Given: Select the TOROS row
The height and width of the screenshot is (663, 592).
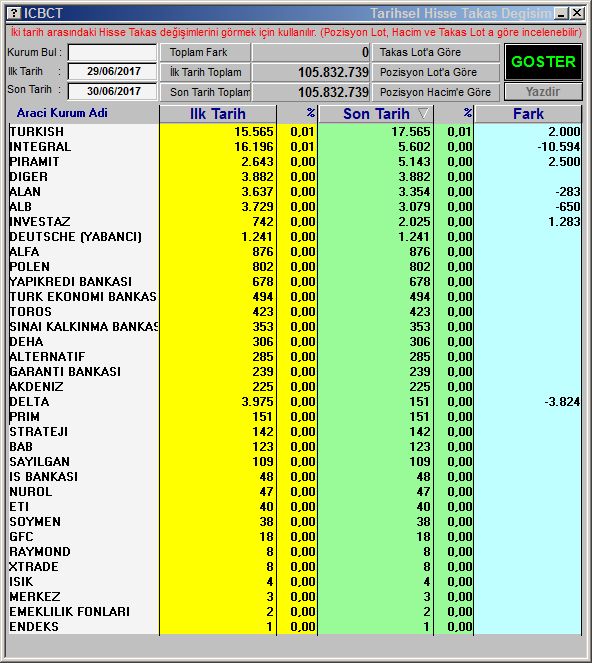Looking at the screenshot, I should 295,312.
